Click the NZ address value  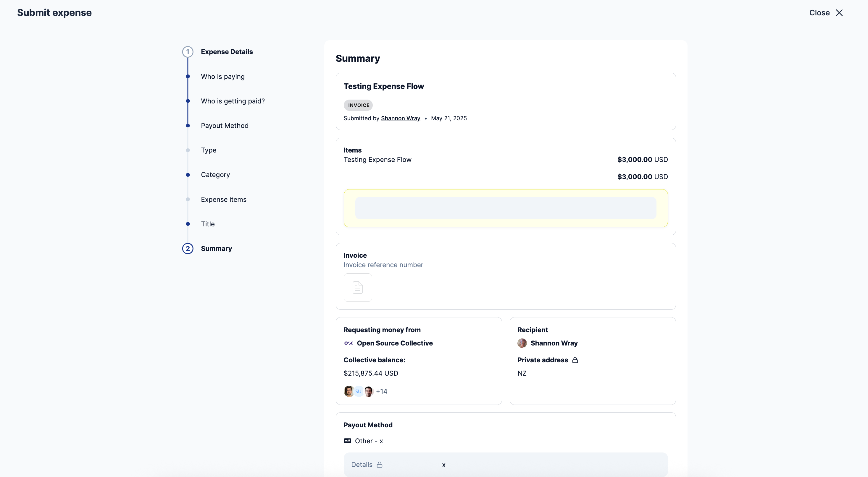pos(522,373)
